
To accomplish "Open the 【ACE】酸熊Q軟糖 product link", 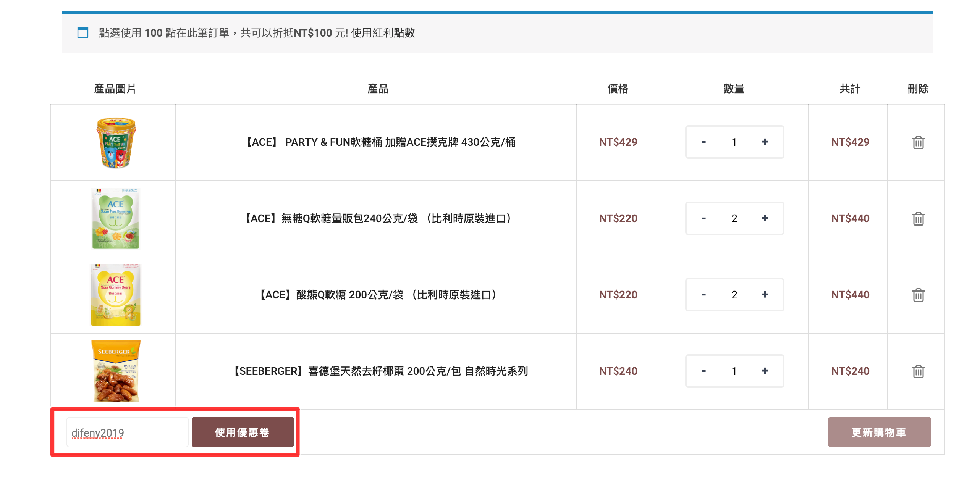I will pyautogui.click(x=378, y=295).
